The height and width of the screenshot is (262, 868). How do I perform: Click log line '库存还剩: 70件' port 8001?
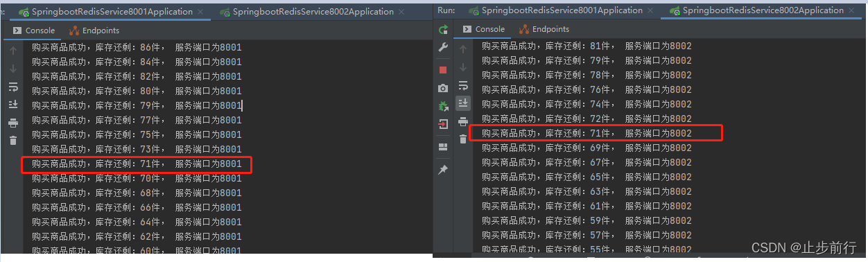coord(137,178)
